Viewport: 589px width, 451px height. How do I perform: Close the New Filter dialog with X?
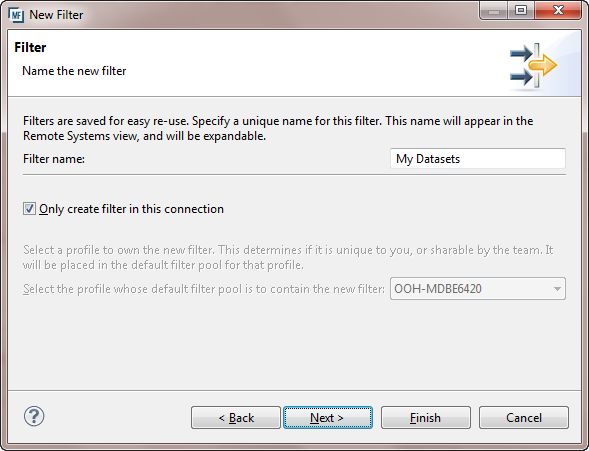[558, 11]
